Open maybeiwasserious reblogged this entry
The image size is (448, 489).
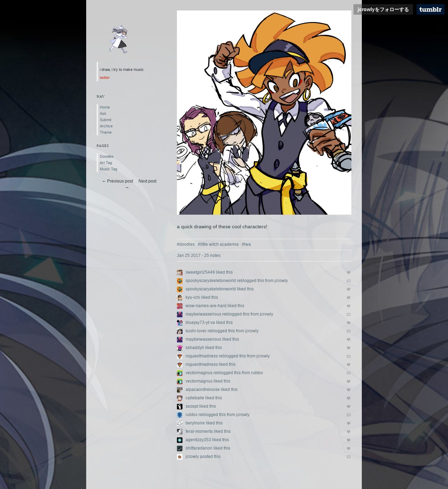(x=229, y=314)
